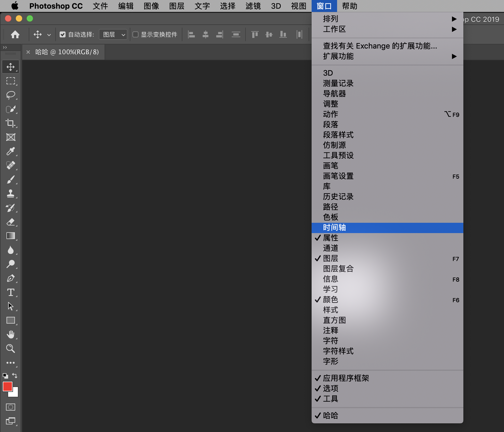Image resolution: width=504 pixels, height=432 pixels.
Task: Open 查找有关 Exchange 的扩展功能
Action: pyautogui.click(x=387, y=46)
